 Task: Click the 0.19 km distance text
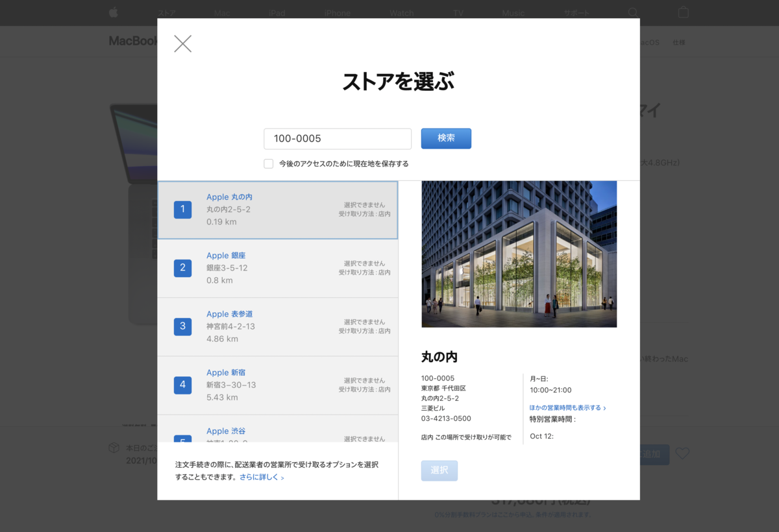221,222
